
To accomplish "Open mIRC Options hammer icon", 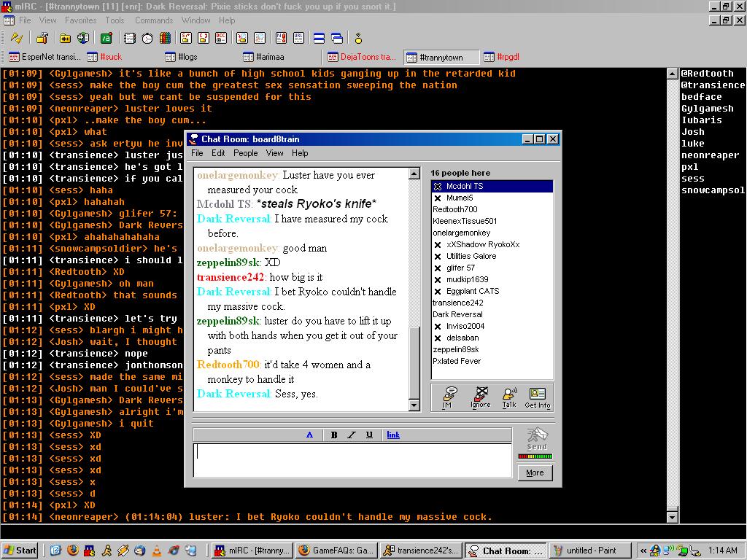I will coord(42,38).
